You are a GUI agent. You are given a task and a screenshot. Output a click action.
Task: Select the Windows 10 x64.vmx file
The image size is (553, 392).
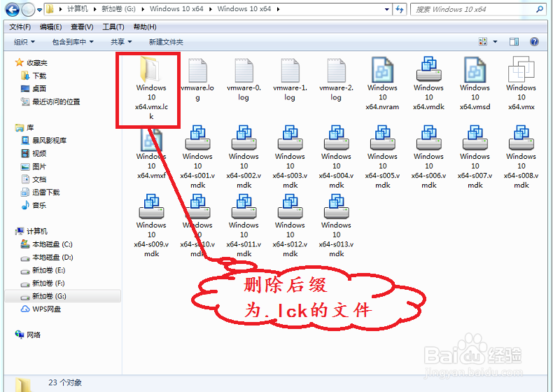coord(521,84)
